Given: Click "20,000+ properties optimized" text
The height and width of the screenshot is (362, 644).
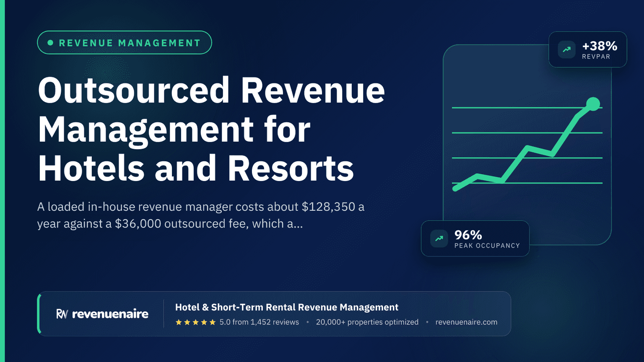Looking at the screenshot, I should [x=367, y=322].
